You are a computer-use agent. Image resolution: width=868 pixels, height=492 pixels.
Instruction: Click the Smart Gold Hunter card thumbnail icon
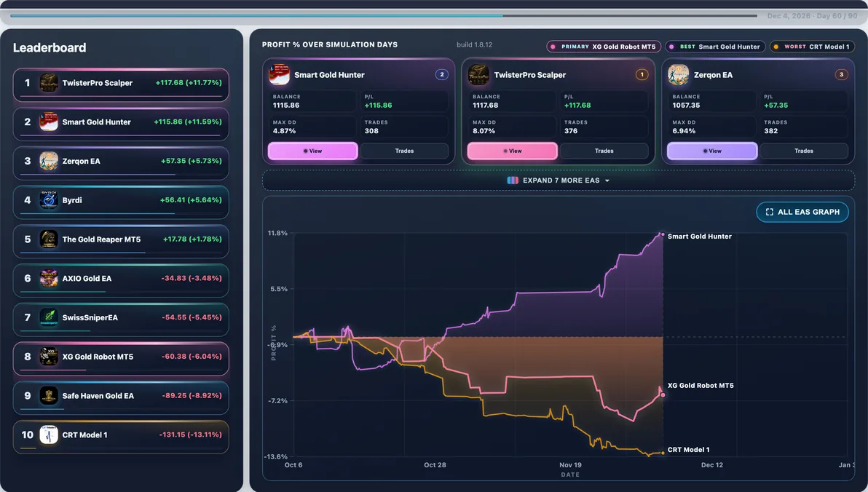279,75
